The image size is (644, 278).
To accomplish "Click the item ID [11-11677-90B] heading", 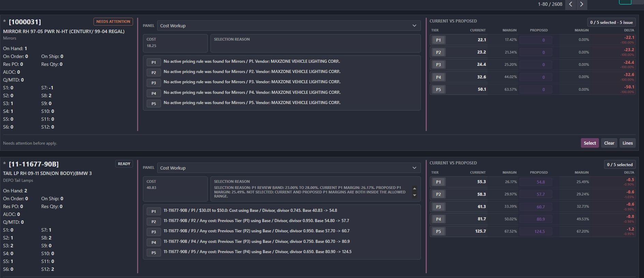I will [34, 164].
